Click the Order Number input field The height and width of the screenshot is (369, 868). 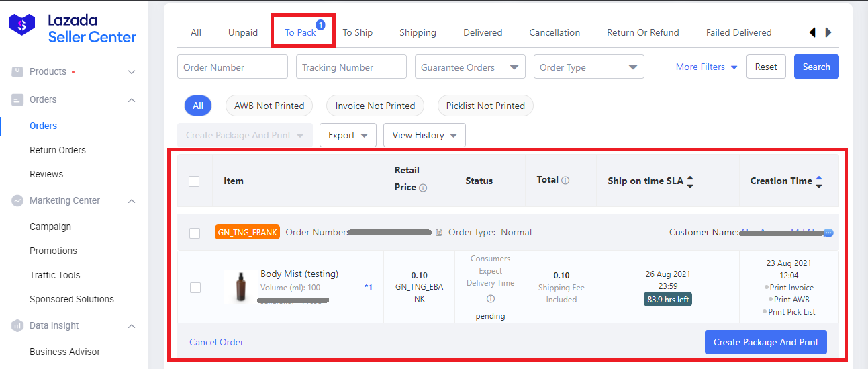(232, 67)
